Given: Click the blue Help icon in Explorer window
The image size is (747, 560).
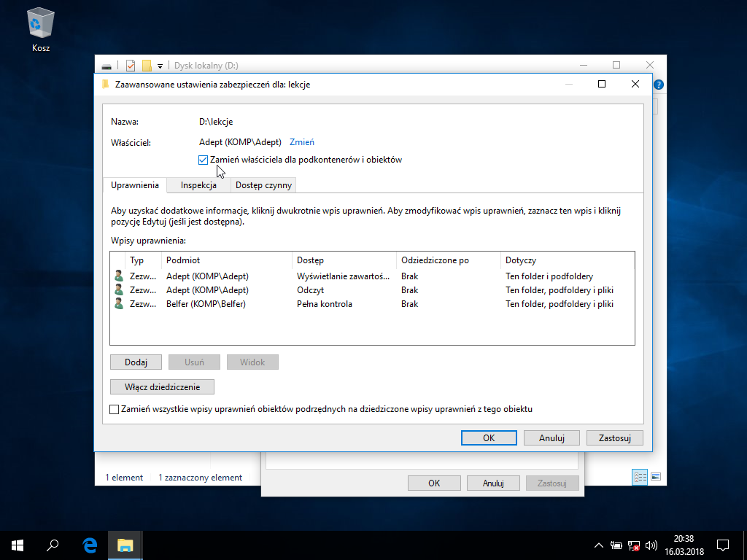Looking at the screenshot, I should coord(659,85).
